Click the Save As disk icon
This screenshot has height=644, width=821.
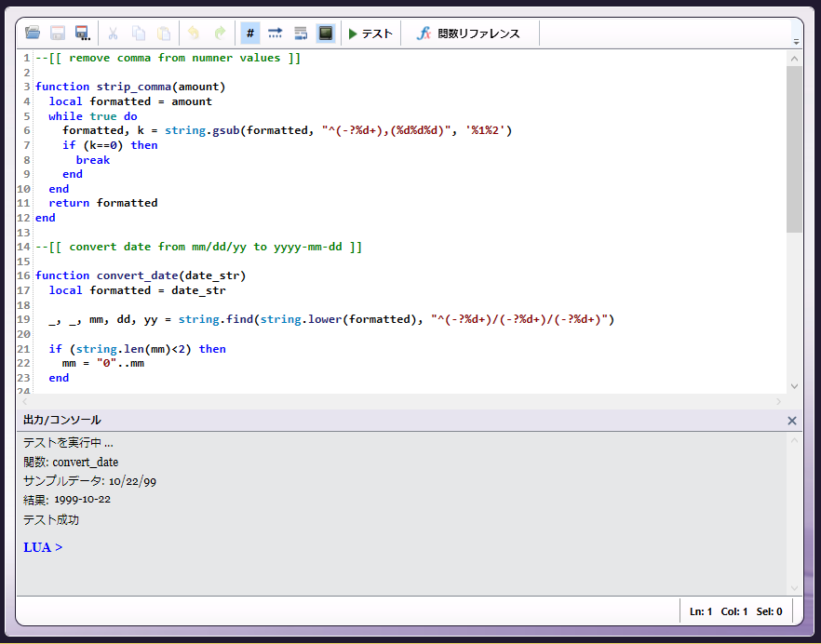[83, 33]
